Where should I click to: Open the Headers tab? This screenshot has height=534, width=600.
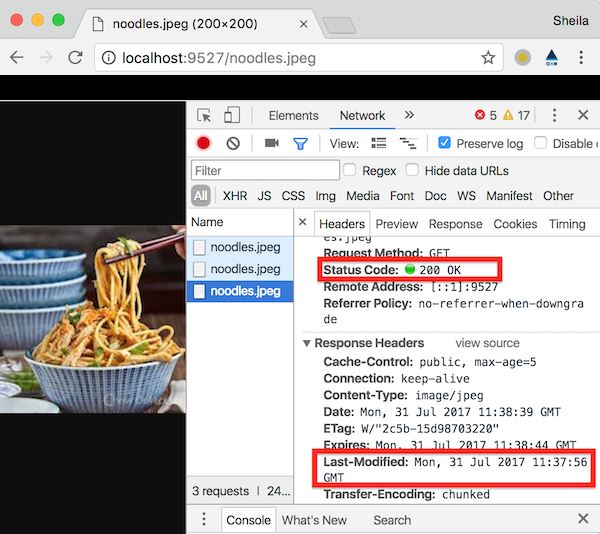point(342,224)
